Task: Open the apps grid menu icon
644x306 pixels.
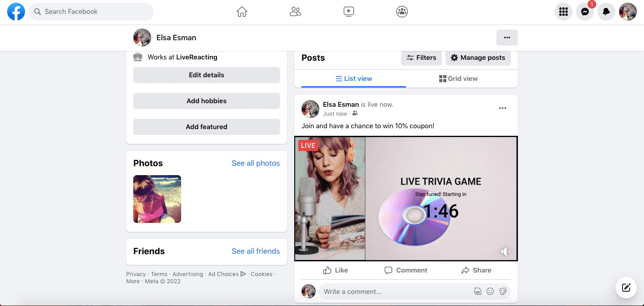Action: (x=563, y=12)
